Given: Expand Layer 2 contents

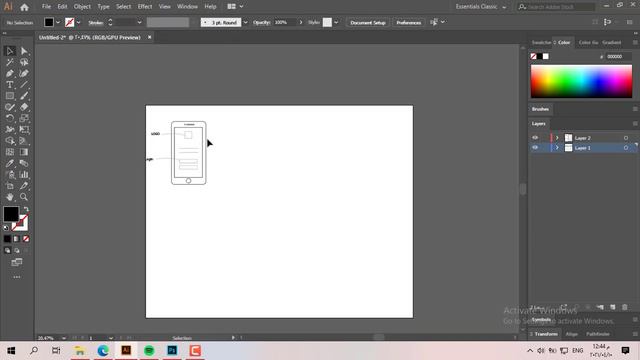Looking at the screenshot, I should [x=557, y=138].
